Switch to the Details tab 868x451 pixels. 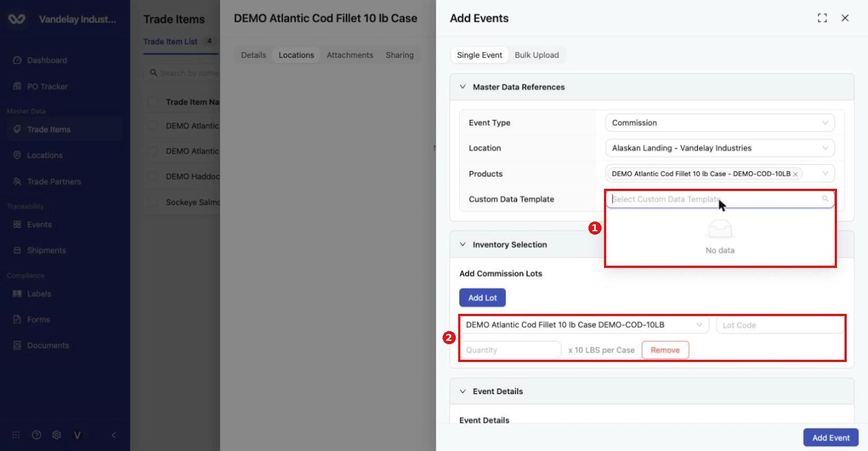click(253, 55)
